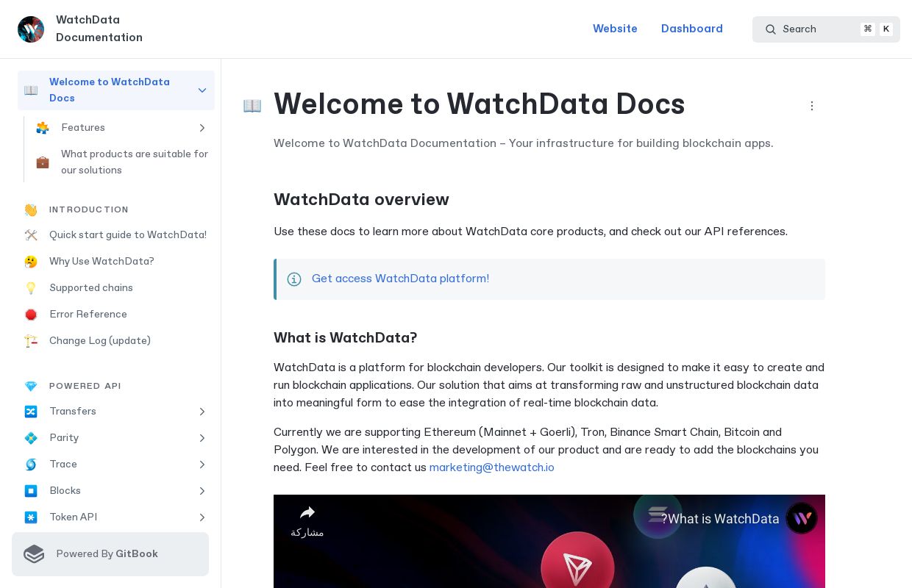Click the What is WatchData? heading
This screenshot has width=912, height=588.
(346, 338)
